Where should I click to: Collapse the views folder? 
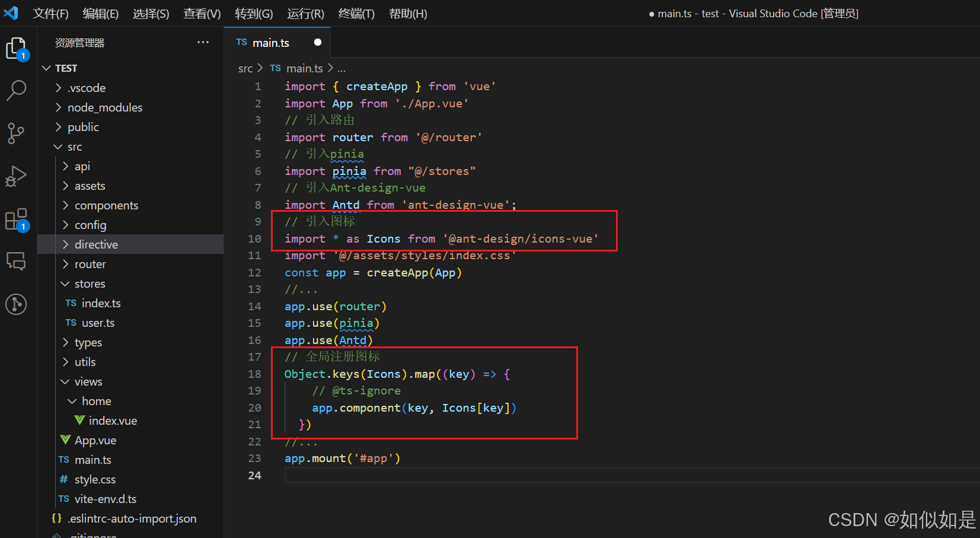(x=65, y=381)
